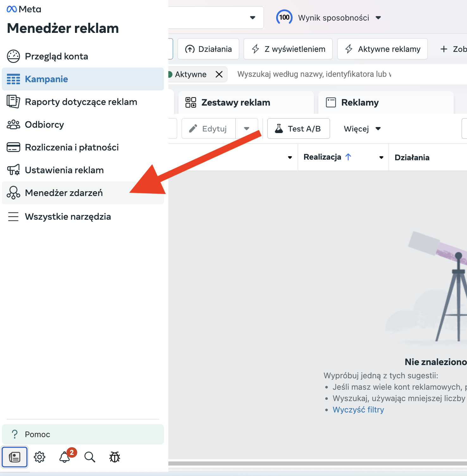Select Kampanie in the sidebar

coord(83,79)
